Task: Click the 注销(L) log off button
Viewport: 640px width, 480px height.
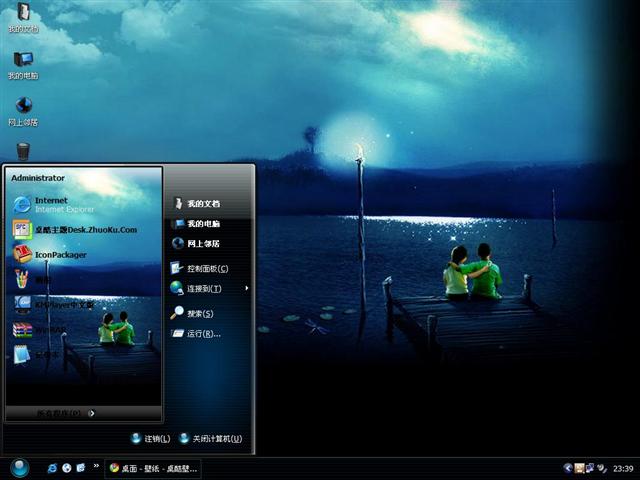Action: [151, 438]
